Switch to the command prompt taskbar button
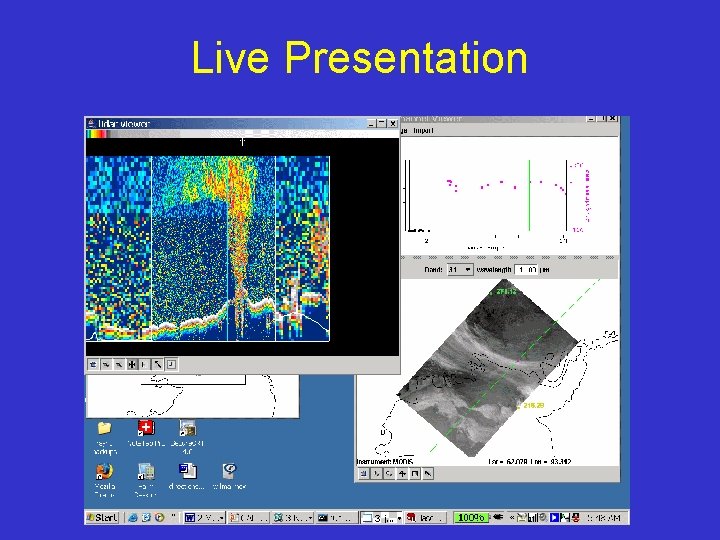 337,518
